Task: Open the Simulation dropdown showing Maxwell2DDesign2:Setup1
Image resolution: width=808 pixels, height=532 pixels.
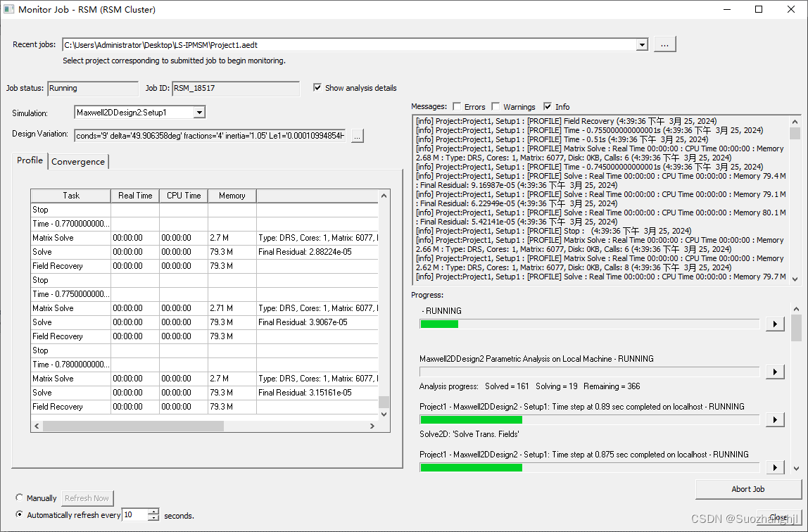Action: 199,111
